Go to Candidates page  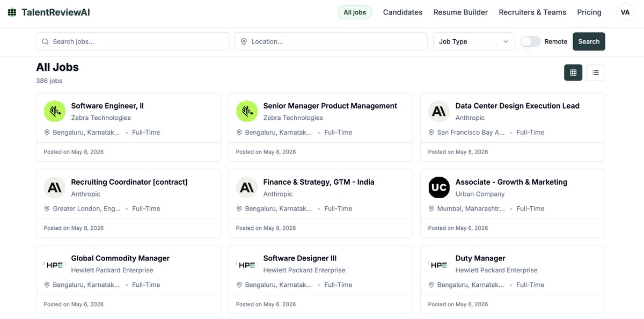(x=402, y=12)
